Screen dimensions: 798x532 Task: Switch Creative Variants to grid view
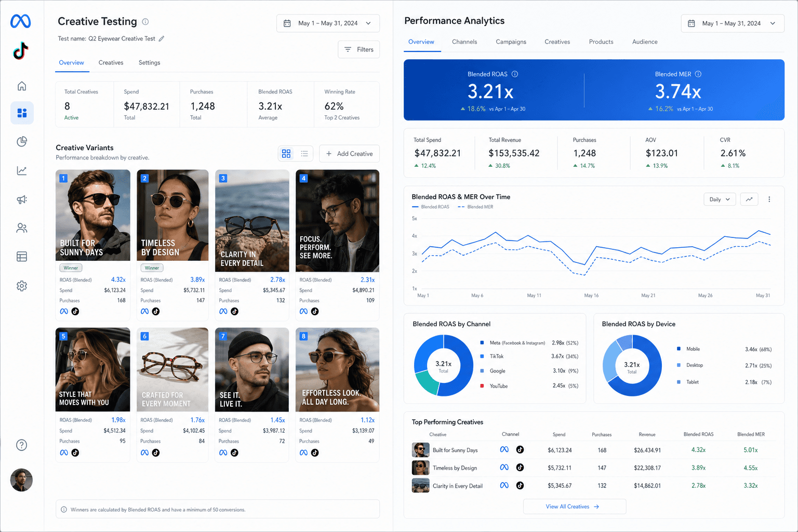(x=286, y=154)
